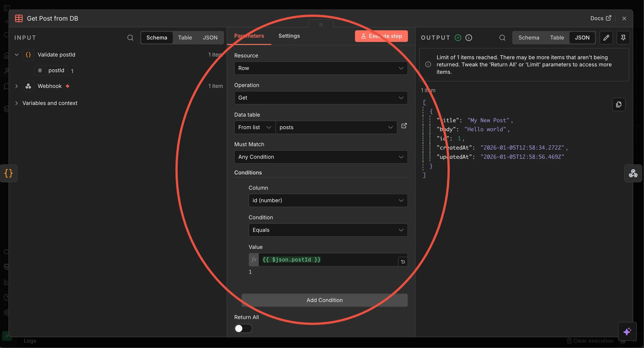Click the Data table node icon in header
Screen dimensions: 644x348
coord(19,18)
